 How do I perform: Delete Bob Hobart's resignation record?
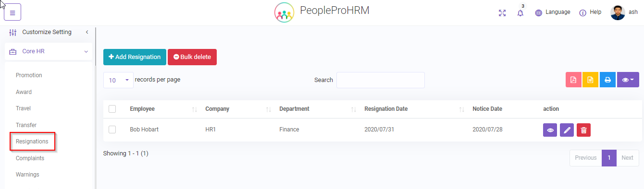(x=584, y=130)
